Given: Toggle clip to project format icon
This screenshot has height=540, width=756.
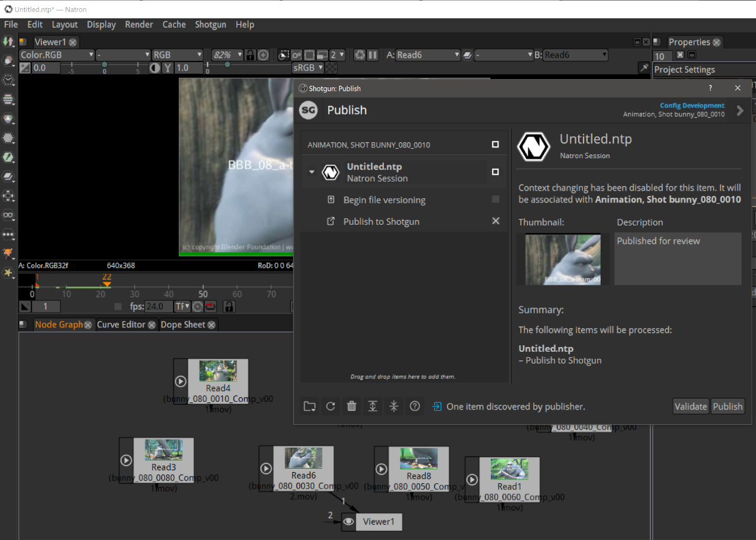Looking at the screenshot, I should click(x=285, y=55).
